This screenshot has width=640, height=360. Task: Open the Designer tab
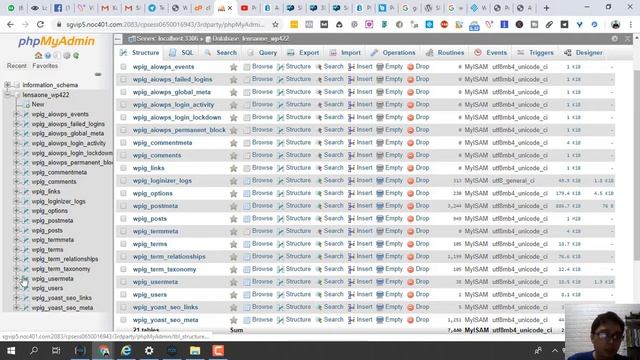(583, 53)
